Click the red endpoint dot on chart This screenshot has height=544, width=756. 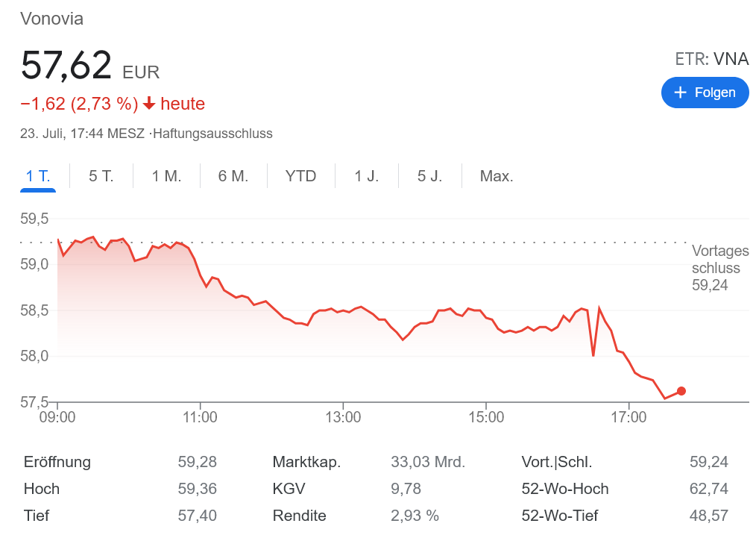click(681, 391)
